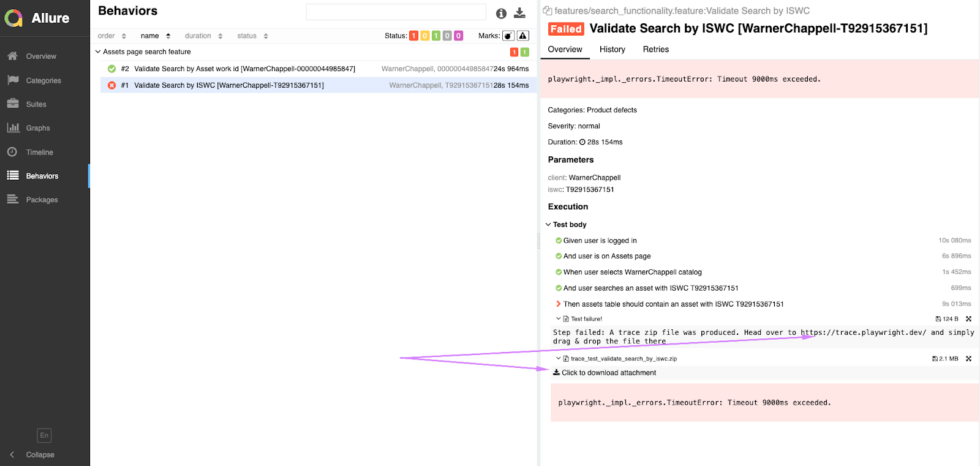The height and width of the screenshot is (466, 980).
Task: Click to download attachment link
Action: coord(608,373)
